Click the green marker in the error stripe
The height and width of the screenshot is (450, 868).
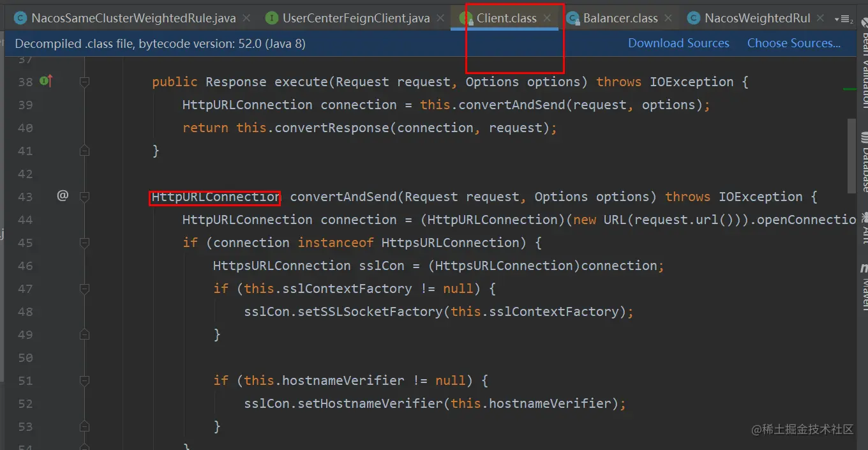pos(850,89)
